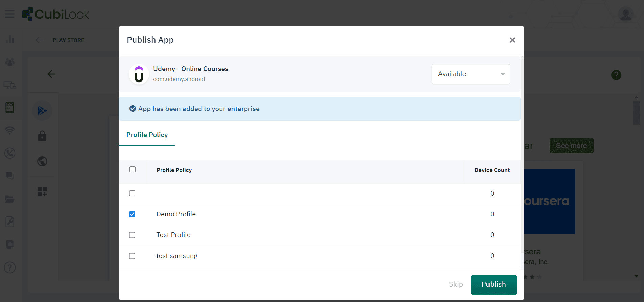
Task: Click the Demo Profile device count value
Action: click(492, 214)
